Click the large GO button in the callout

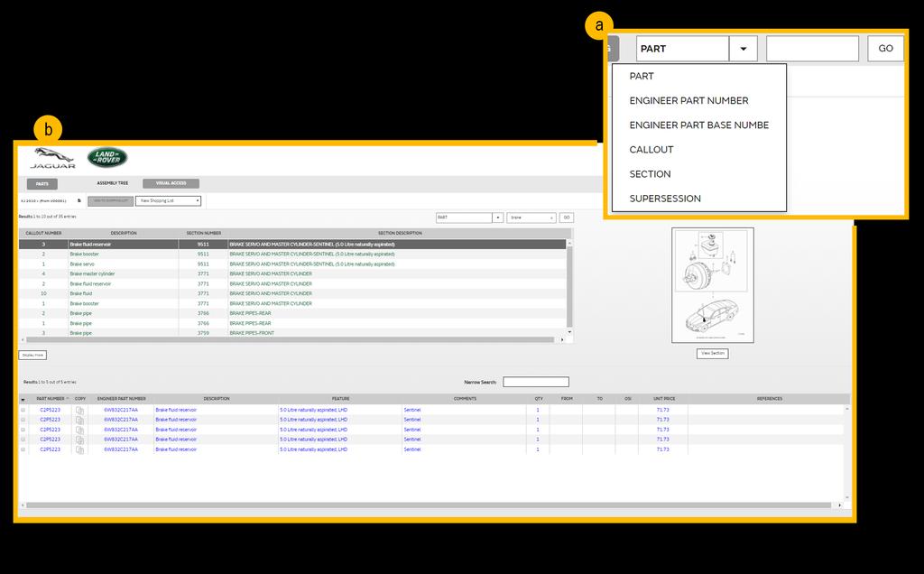click(x=885, y=49)
